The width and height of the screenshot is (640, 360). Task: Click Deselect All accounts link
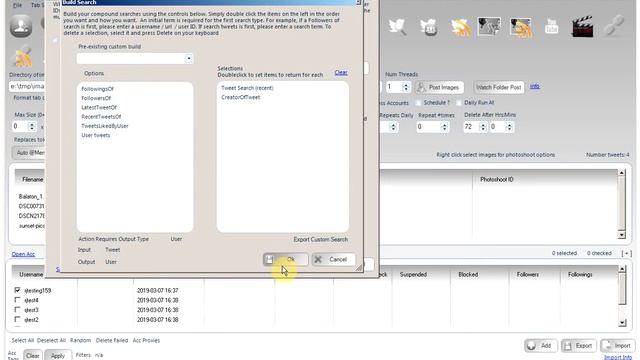pos(51,340)
